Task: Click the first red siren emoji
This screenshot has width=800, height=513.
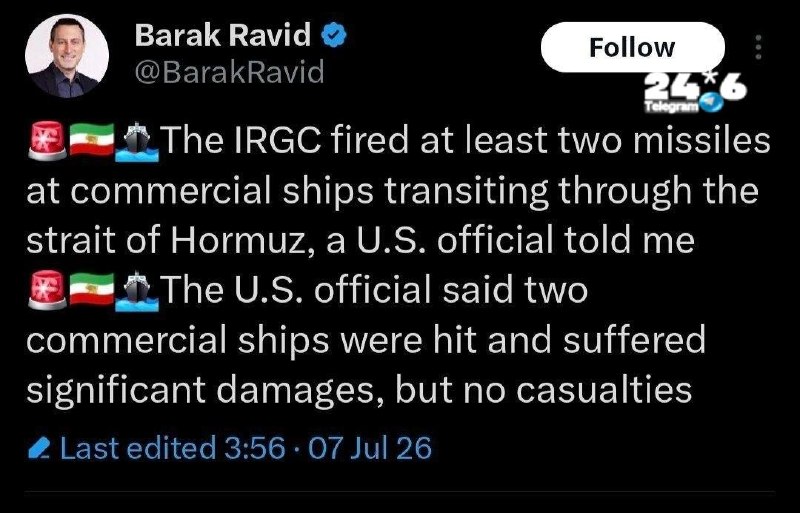Action: click(47, 141)
